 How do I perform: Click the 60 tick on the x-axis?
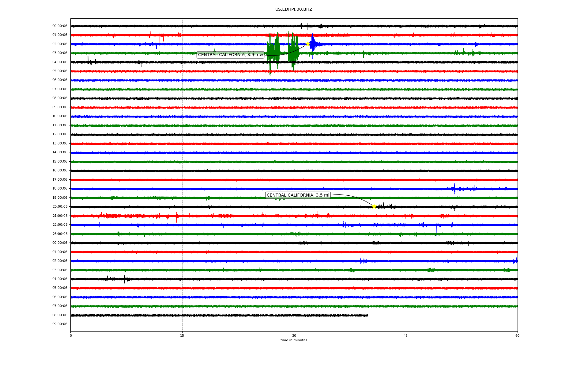[517, 335]
